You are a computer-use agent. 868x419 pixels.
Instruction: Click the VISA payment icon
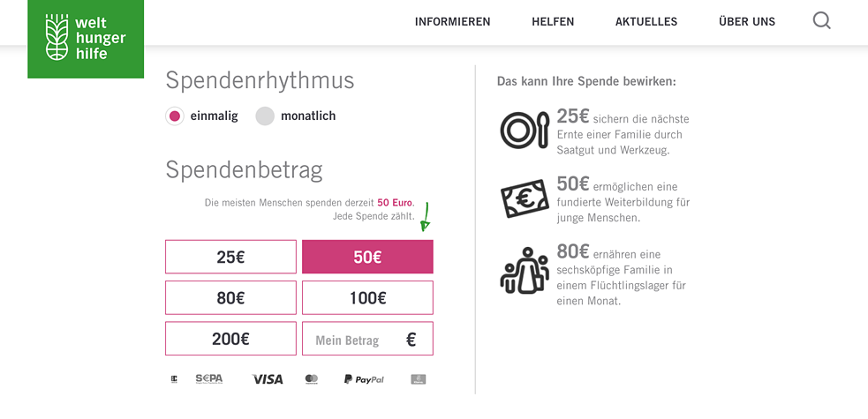click(x=268, y=378)
